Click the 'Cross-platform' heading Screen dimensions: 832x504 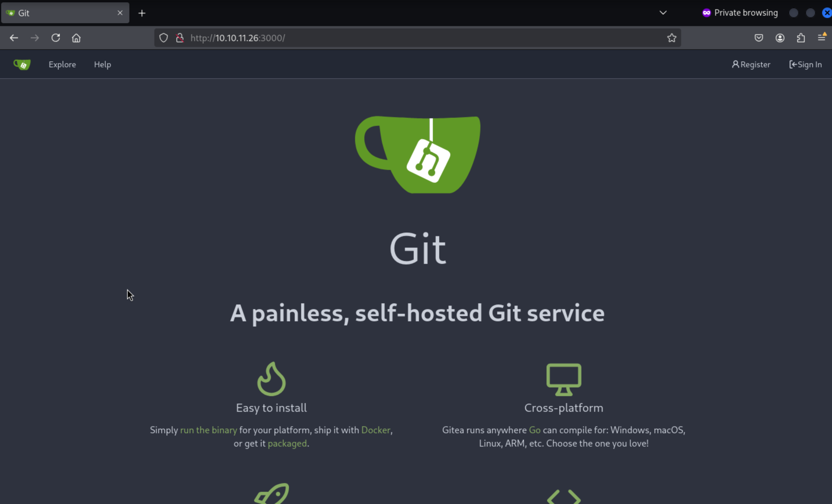(564, 408)
